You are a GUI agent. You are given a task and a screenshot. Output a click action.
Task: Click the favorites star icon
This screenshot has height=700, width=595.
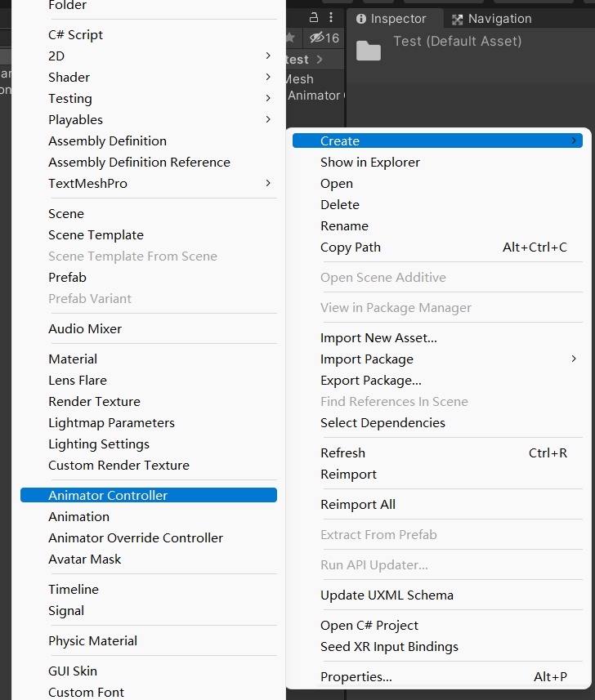289,38
